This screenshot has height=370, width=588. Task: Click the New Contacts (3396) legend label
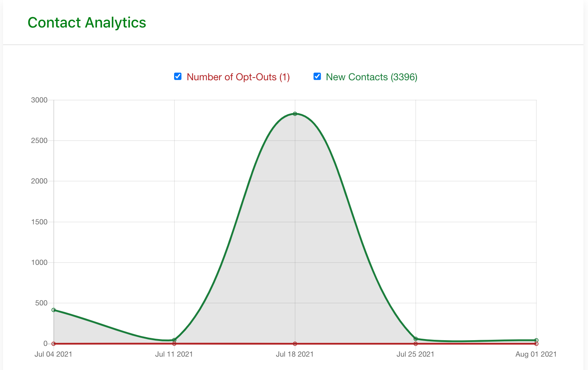[x=372, y=77]
